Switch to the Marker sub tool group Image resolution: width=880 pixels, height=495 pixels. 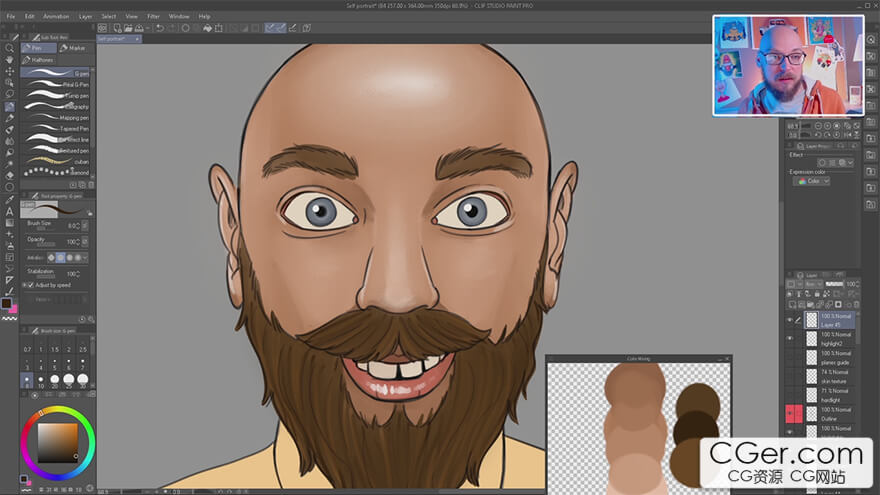[74, 48]
